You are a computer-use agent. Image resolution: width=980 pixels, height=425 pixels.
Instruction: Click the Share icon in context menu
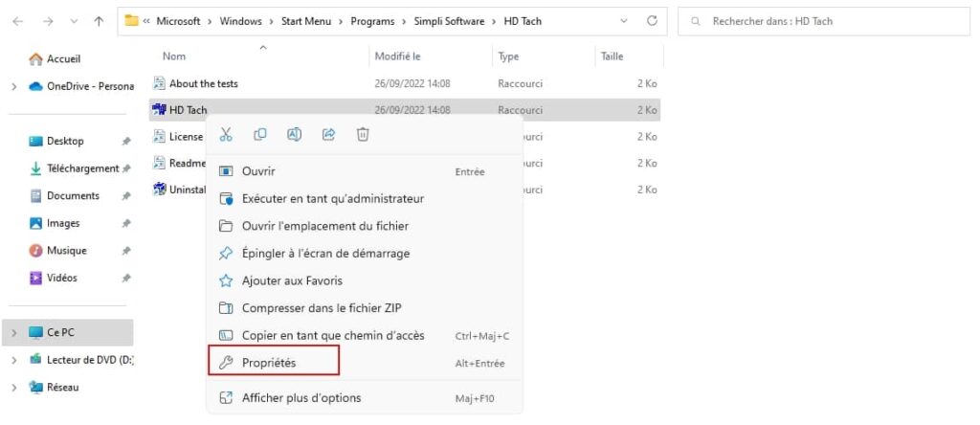click(x=329, y=134)
